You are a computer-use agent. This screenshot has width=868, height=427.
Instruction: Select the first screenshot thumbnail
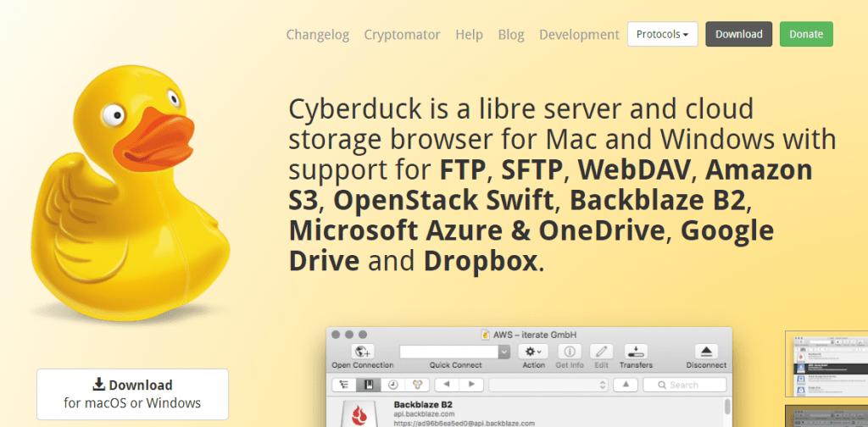pos(826,364)
